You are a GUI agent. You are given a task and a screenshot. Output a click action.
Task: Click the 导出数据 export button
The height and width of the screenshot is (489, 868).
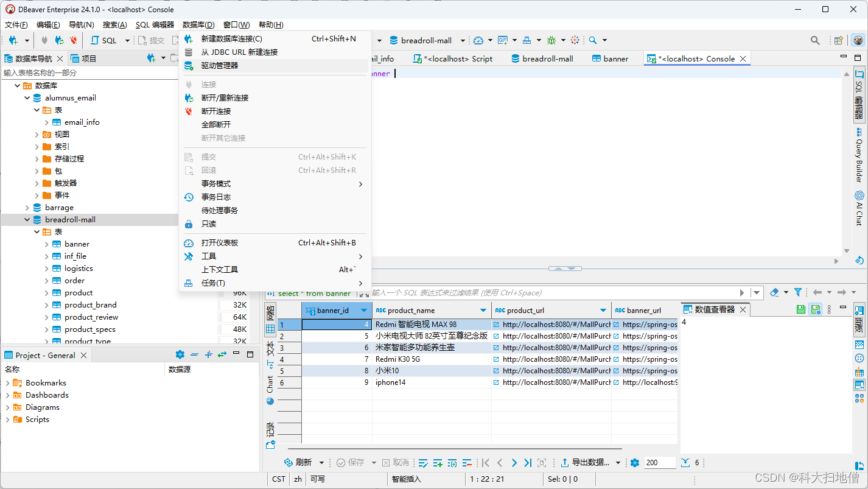[585, 463]
